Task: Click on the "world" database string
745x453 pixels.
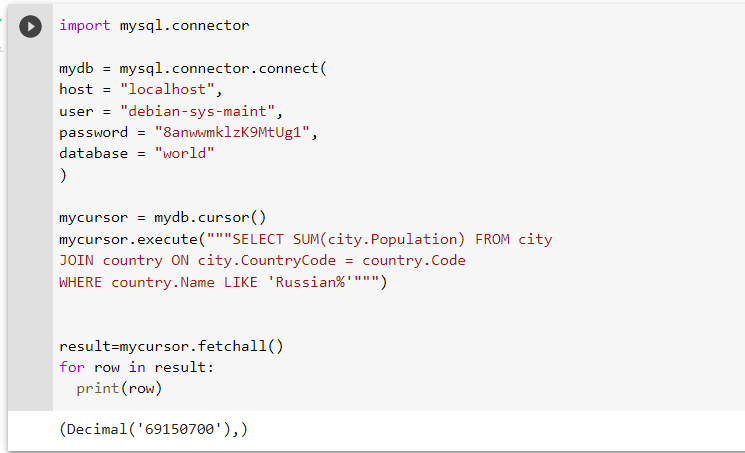Action: 184,154
